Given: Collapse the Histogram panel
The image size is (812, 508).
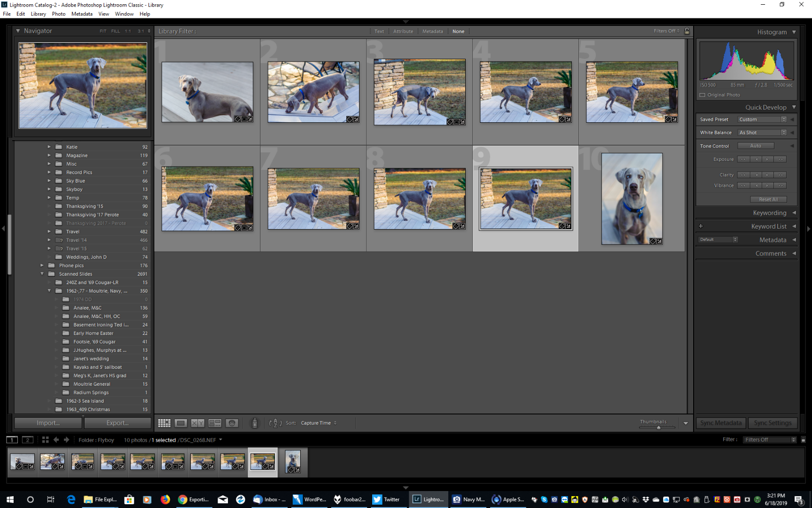Looking at the screenshot, I should pyautogui.click(x=794, y=32).
